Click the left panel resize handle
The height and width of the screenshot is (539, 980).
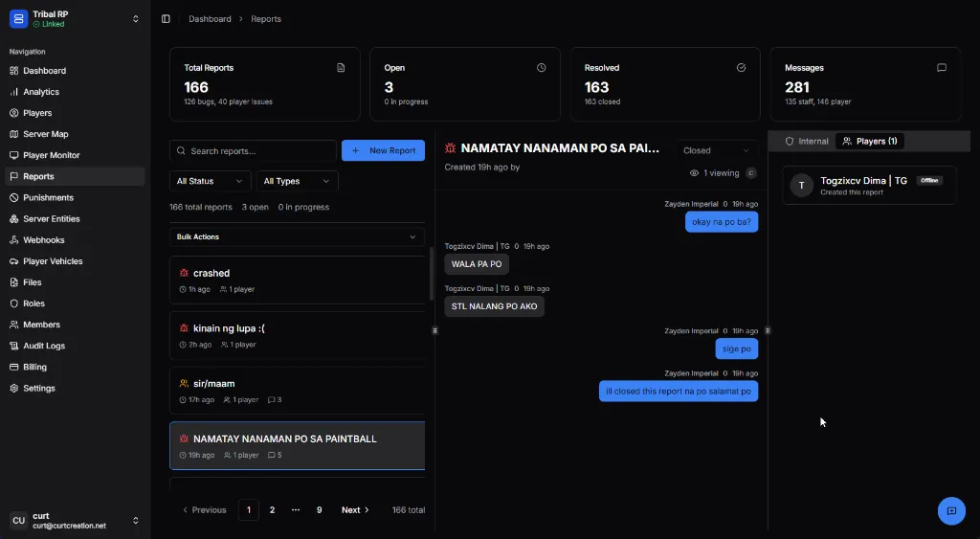(435, 330)
